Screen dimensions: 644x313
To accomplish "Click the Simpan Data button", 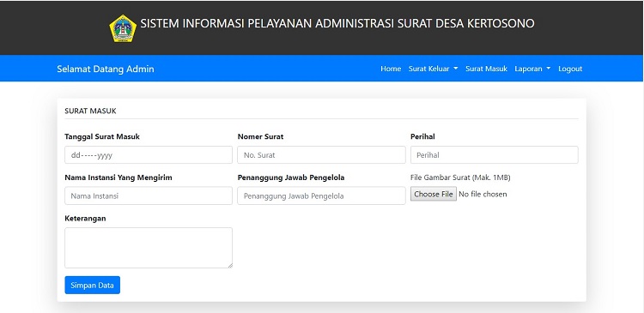I will pos(93,285).
